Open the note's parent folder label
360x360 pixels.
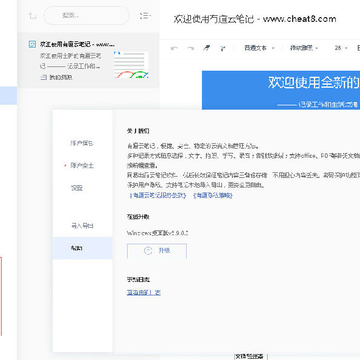click(x=57, y=77)
